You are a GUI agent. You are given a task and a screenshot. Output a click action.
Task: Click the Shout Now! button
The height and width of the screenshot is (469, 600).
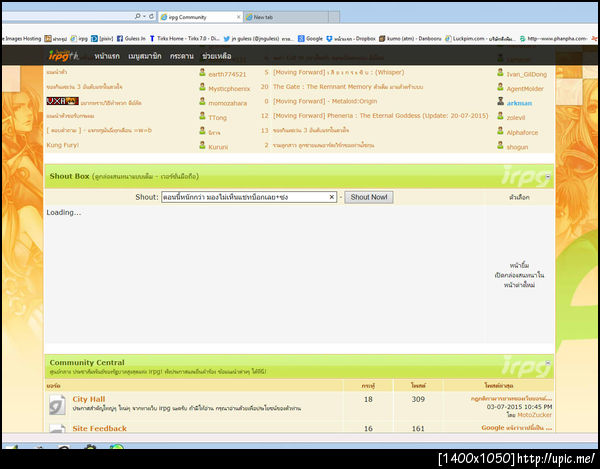(369, 197)
